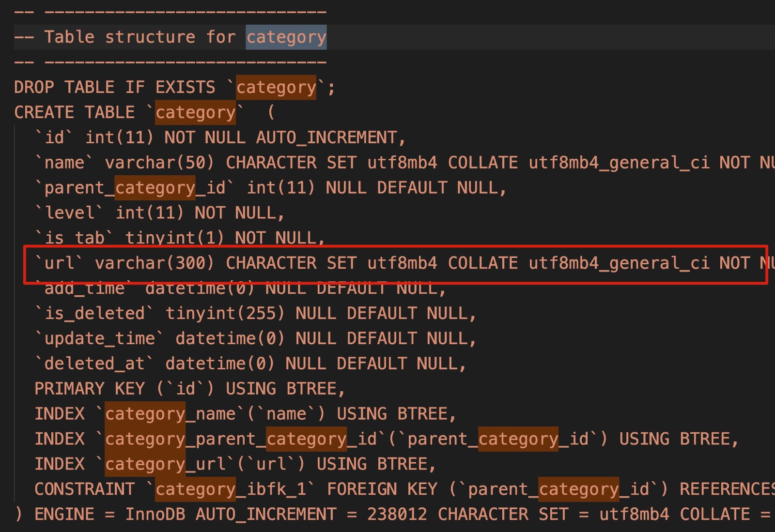Viewport: 775px width, 532px height.
Task: Click utf8mb4_general_ci on the name line
Action: (x=619, y=163)
